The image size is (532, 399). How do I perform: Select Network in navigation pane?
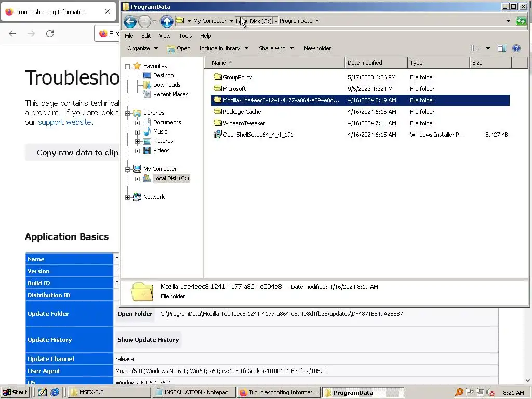(x=154, y=197)
